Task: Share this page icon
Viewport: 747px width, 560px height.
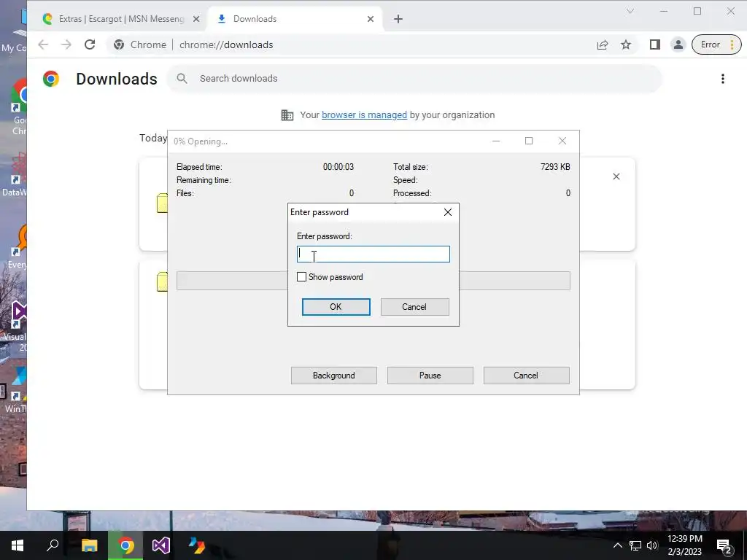Action: pyautogui.click(x=603, y=44)
